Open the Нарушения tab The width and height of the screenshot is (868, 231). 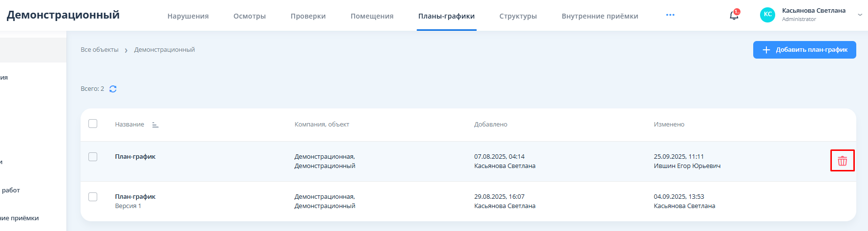coord(188,16)
